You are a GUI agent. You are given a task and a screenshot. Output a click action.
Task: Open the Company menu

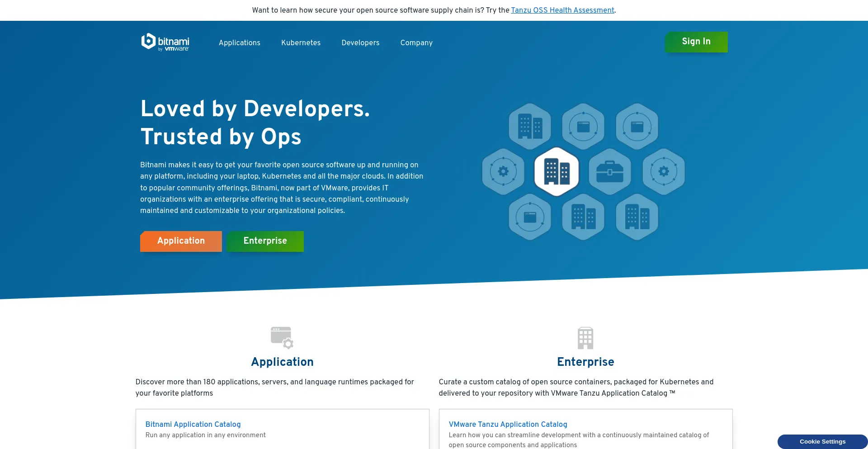(416, 43)
